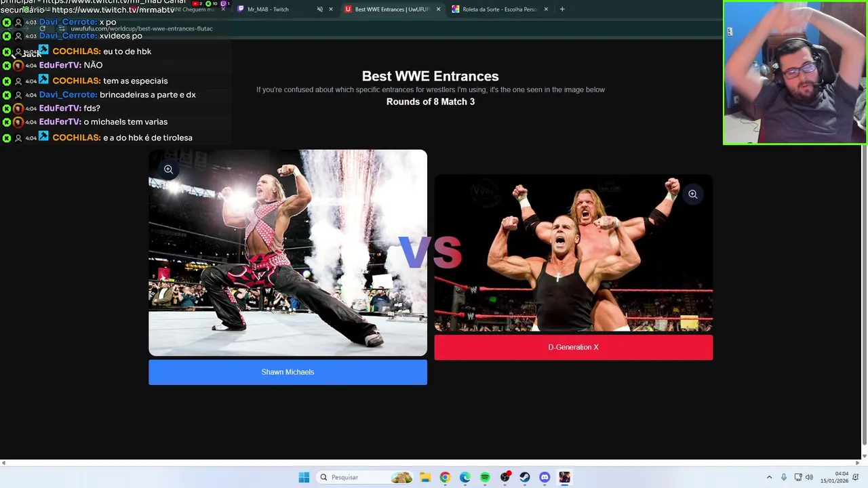
Task: Click EduFerTV's 'NÃO' chat message
Action: coord(93,66)
